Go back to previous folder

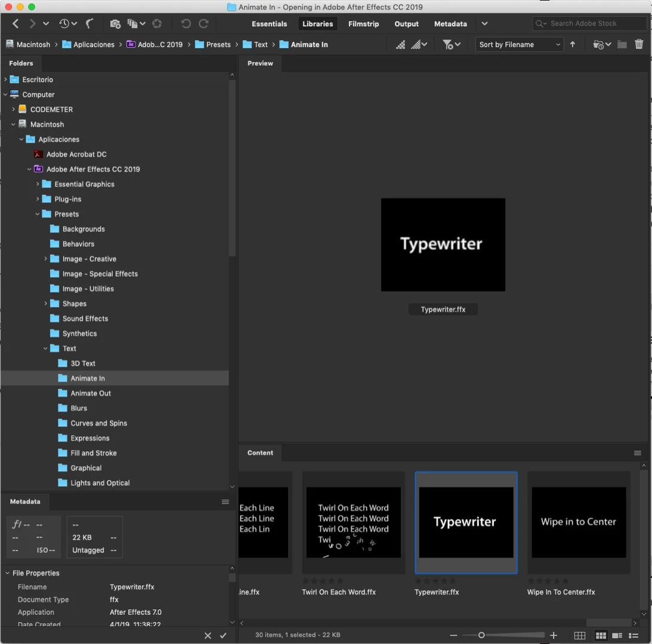tap(16, 24)
